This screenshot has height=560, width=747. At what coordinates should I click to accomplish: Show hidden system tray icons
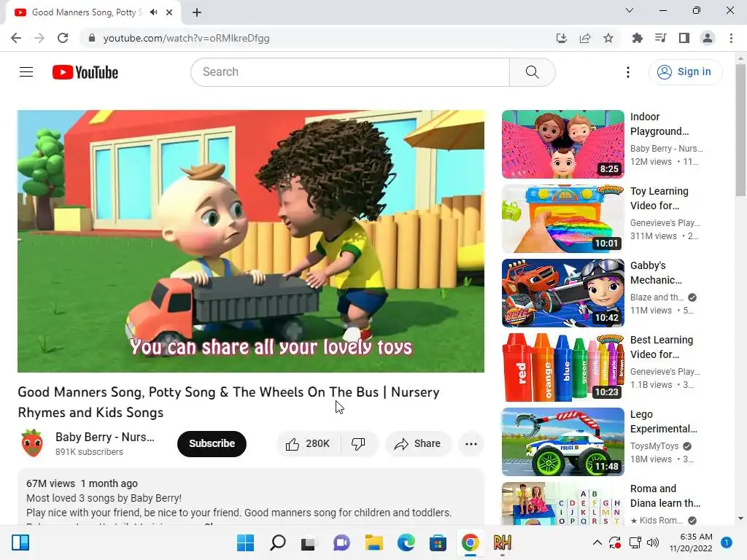597,542
